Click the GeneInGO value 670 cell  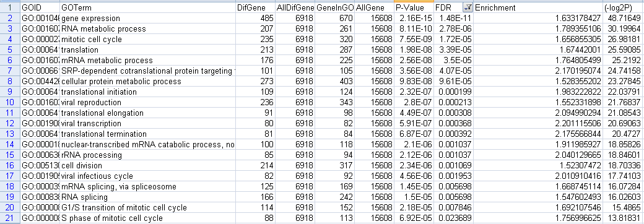pyautogui.click(x=335, y=18)
